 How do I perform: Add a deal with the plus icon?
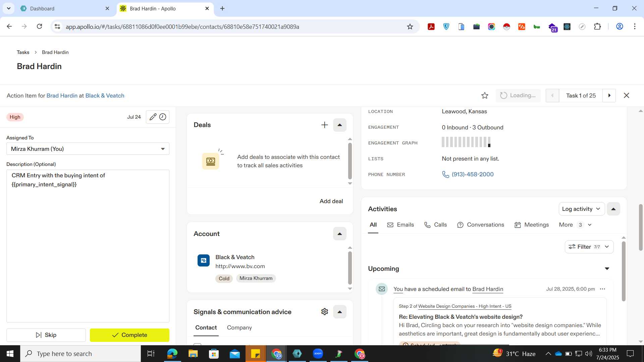point(324,125)
